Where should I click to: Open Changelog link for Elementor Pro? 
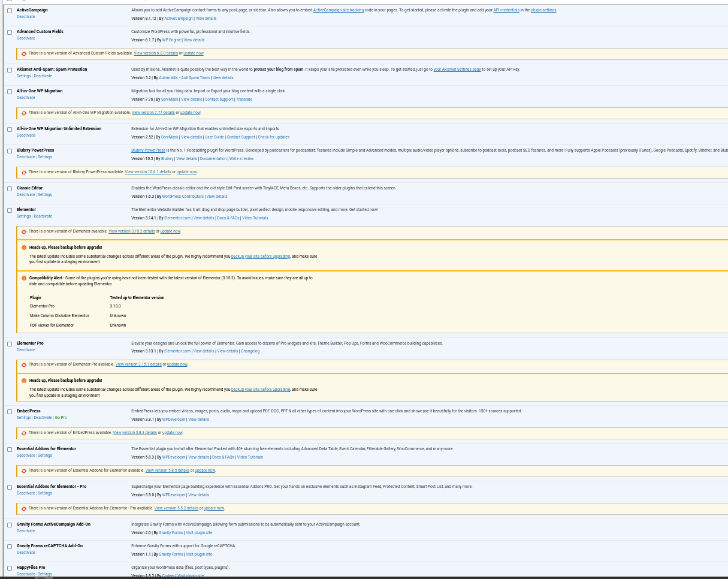(250, 351)
